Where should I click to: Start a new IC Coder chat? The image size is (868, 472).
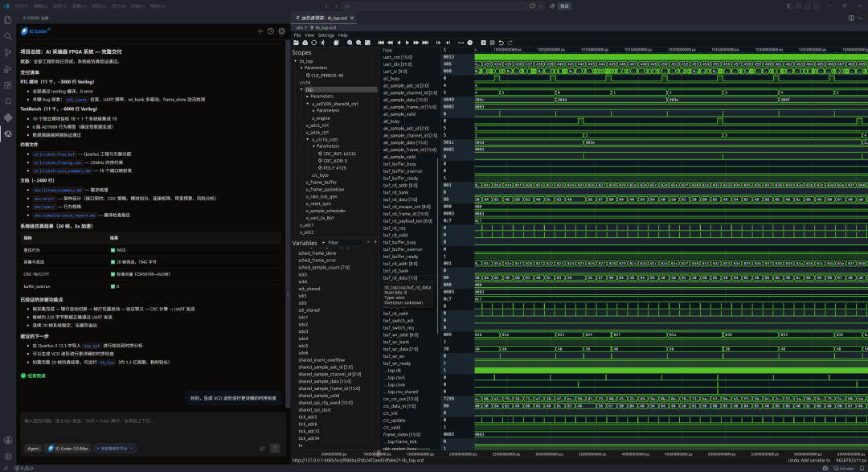[260, 31]
